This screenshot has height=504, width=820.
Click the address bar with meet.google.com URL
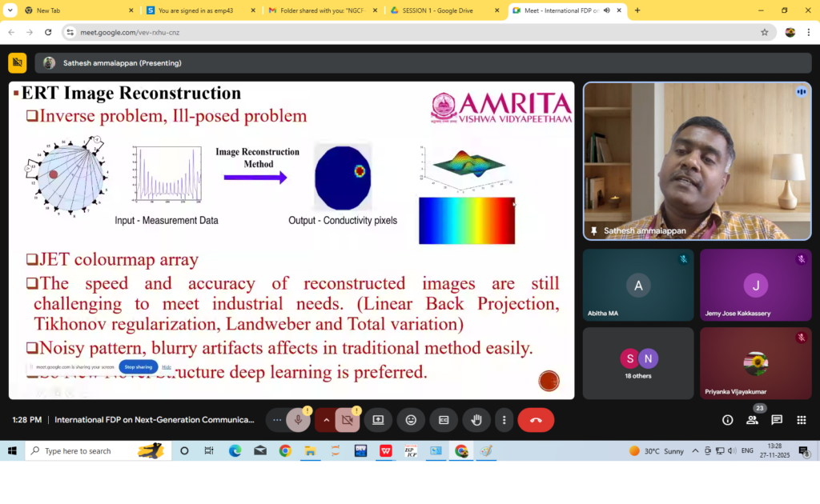[416, 33]
